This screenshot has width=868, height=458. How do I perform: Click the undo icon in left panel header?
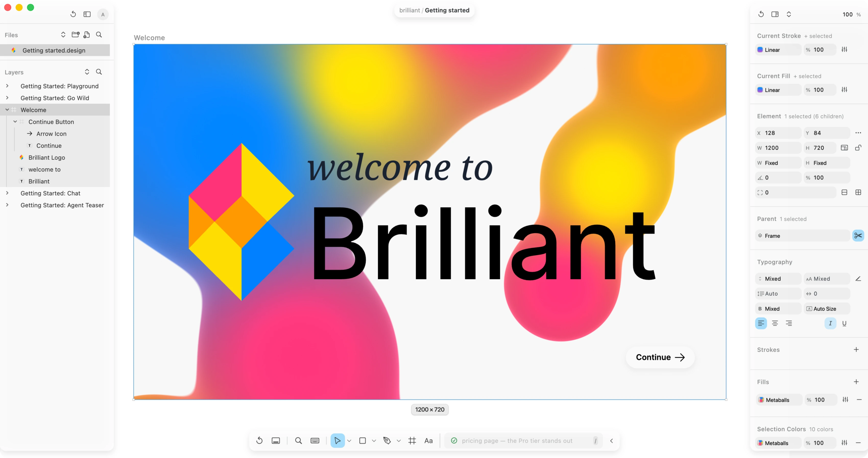73,14
